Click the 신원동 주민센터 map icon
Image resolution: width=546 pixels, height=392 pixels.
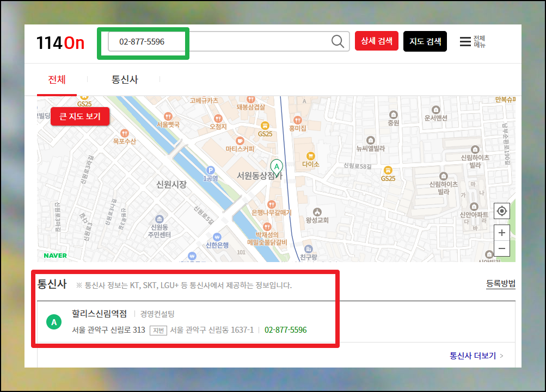coord(159,219)
